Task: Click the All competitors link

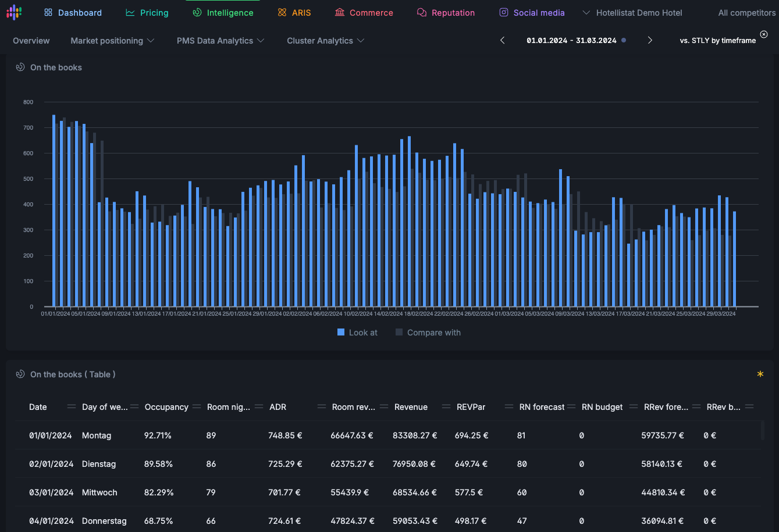Action: click(746, 13)
